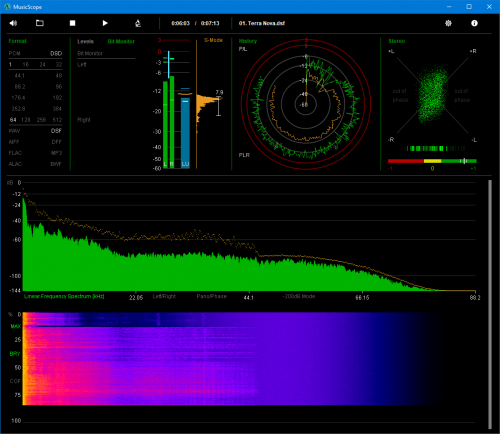Screen dimensions: 500x434
Task: Switch to the Bit Monitor tab
Action: pos(121,41)
